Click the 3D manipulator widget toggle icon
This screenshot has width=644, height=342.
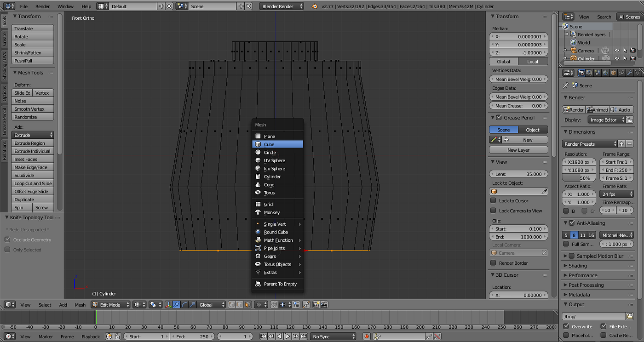(x=169, y=305)
